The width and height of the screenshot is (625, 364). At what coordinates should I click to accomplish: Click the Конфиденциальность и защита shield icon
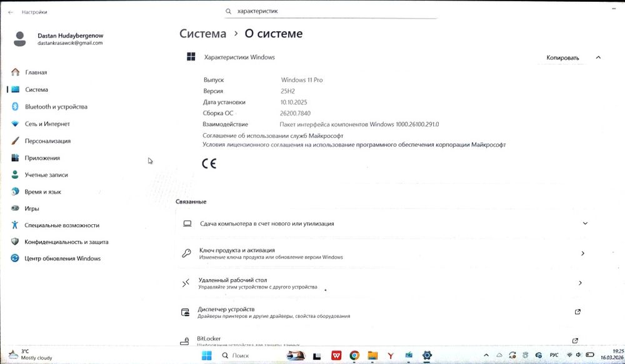[x=15, y=242]
